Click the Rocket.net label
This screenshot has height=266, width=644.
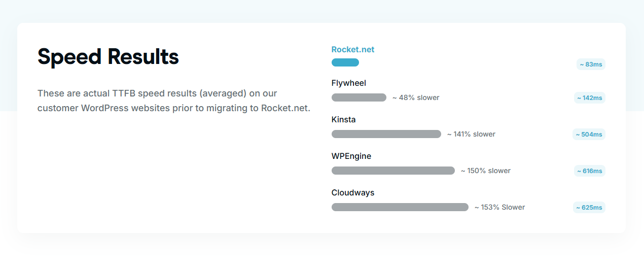[353, 50]
